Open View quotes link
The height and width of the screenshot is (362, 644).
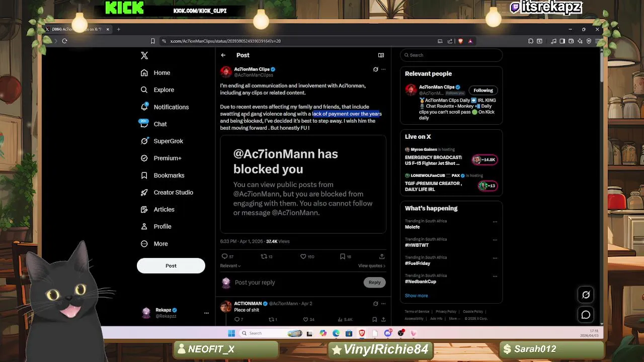coord(372,265)
